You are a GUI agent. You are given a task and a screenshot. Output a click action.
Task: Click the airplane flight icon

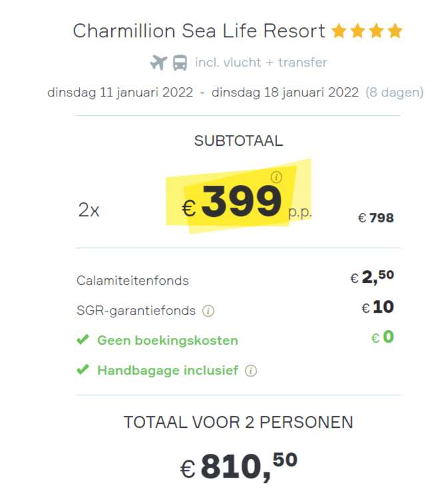point(159,62)
